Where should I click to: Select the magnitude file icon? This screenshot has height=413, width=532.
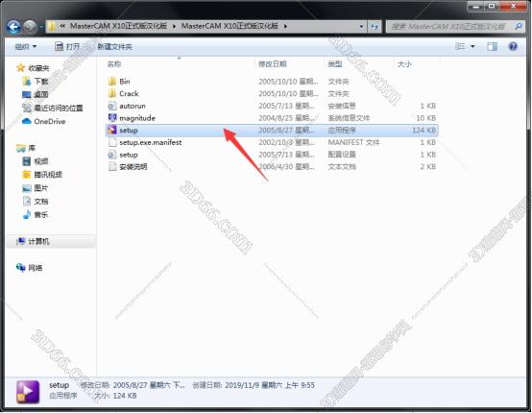click(x=112, y=118)
